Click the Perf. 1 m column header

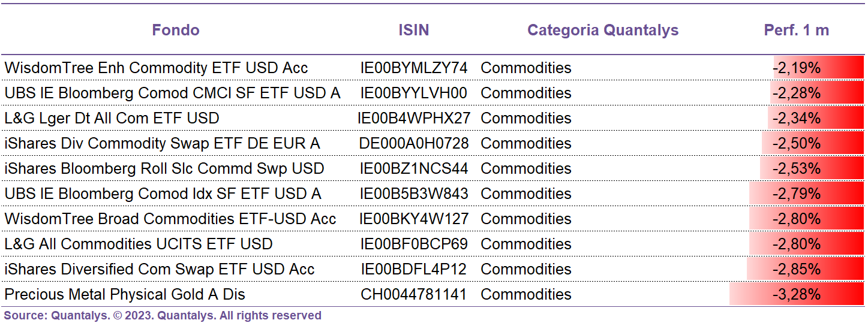coord(797,31)
